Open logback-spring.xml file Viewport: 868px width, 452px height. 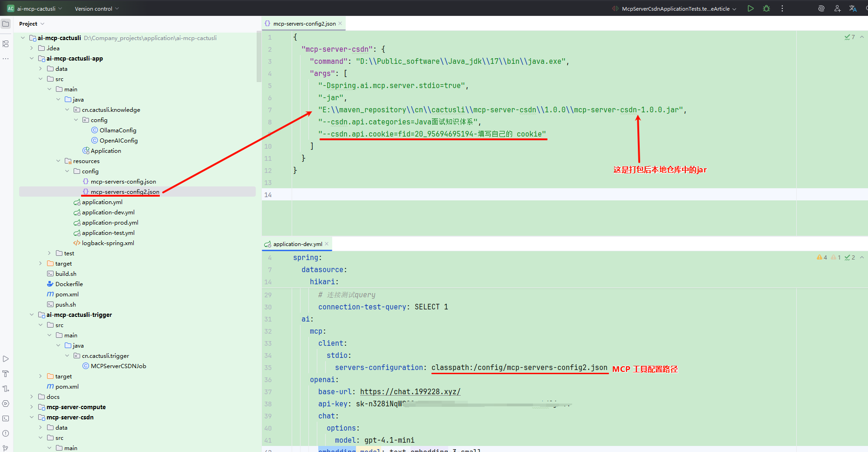click(108, 243)
